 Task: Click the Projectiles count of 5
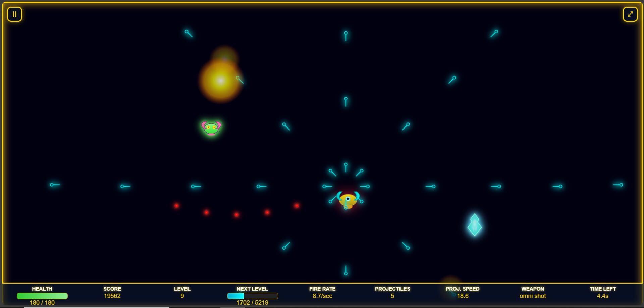click(x=392, y=296)
